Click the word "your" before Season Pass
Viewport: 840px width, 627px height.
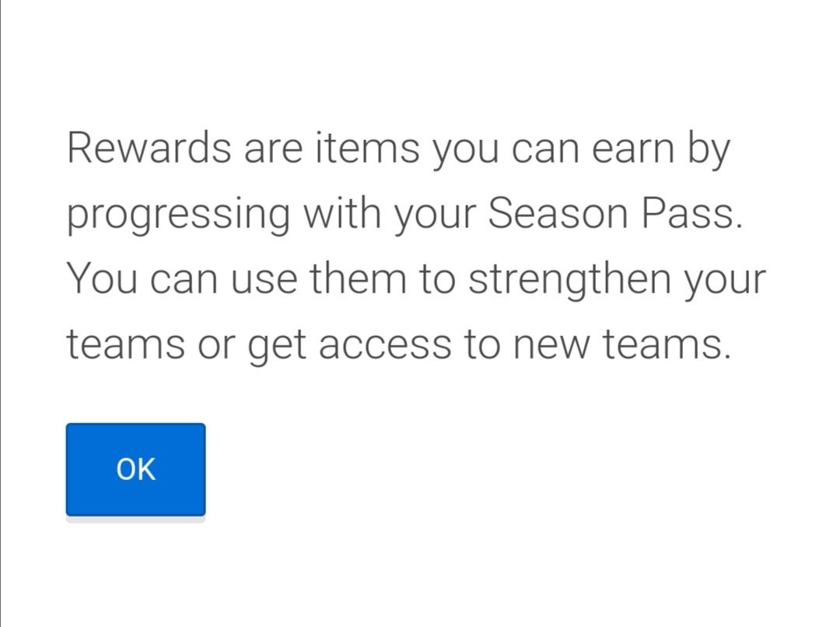436,216
